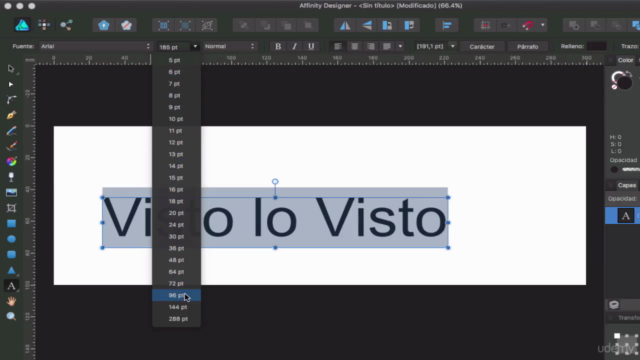This screenshot has height=360, width=640.
Task: Choose 5 pt font size
Action: click(176, 60)
